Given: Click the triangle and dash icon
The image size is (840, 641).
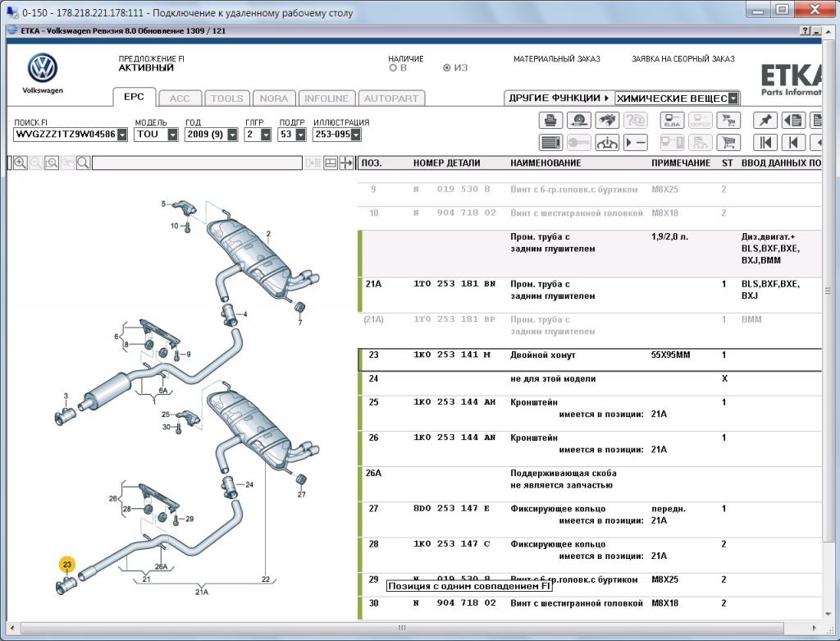Looking at the screenshot, I should [x=635, y=143].
